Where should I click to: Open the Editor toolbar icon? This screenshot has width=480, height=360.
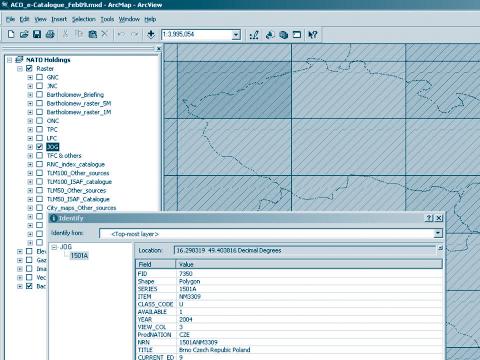(x=254, y=34)
